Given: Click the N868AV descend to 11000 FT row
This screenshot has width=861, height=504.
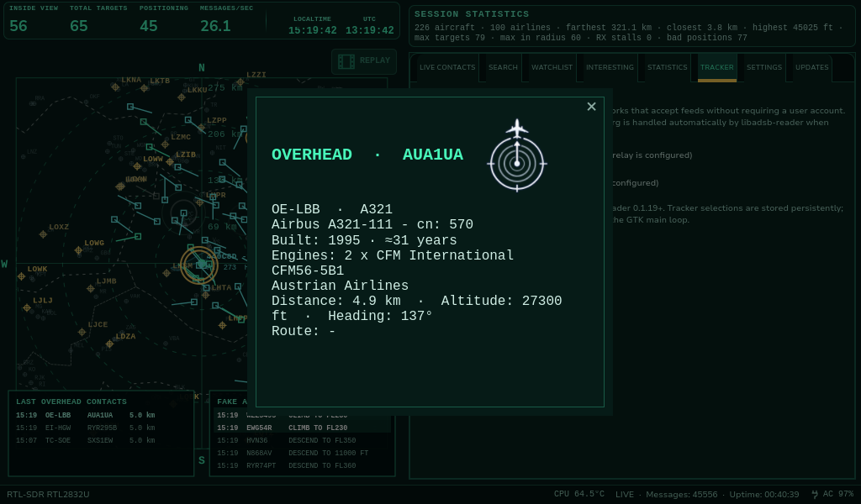Looking at the screenshot, I should click(303, 453).
